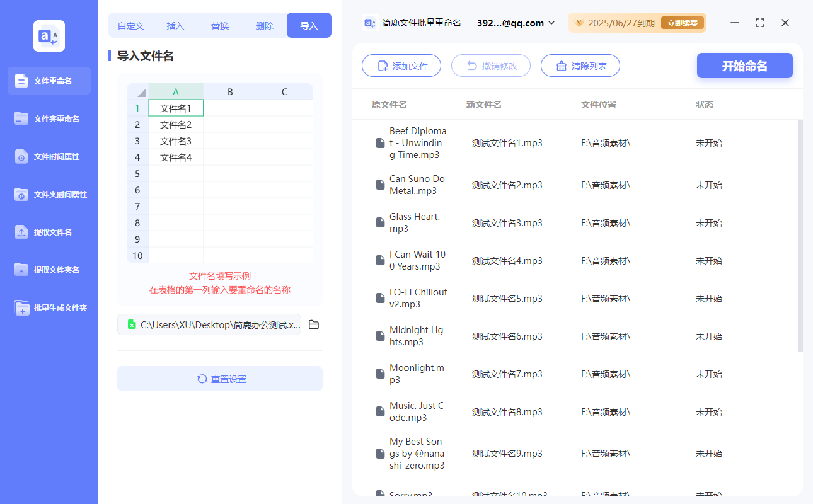
Task: Select the 文件夹重命名 sidebar icon
Action: click(x=49, y=118)
